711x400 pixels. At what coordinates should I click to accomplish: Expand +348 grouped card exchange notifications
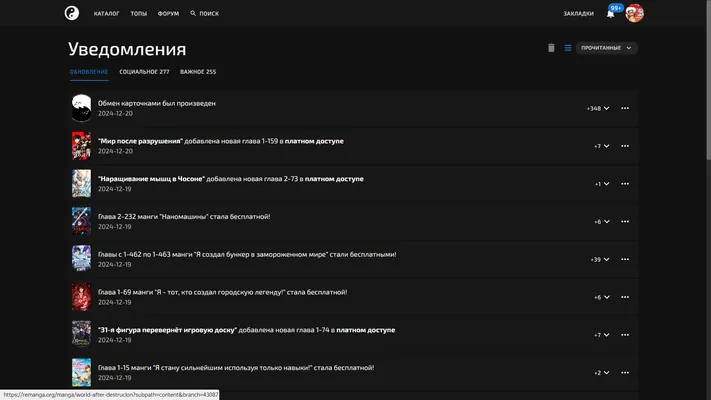(598, 108)
